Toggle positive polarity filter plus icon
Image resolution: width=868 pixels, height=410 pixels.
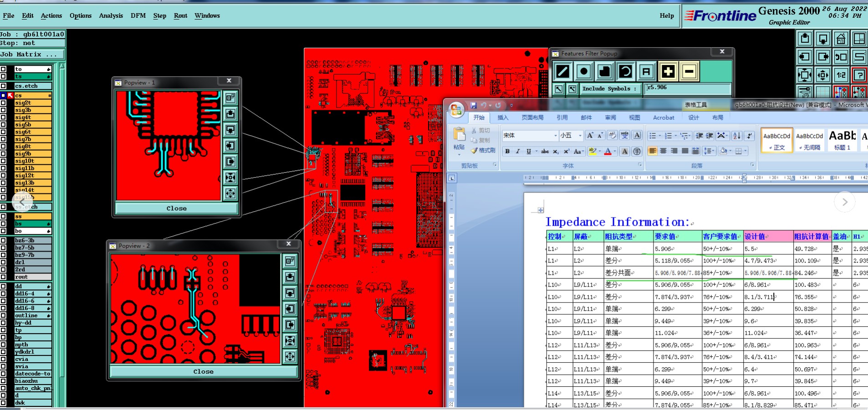[668, 71]
